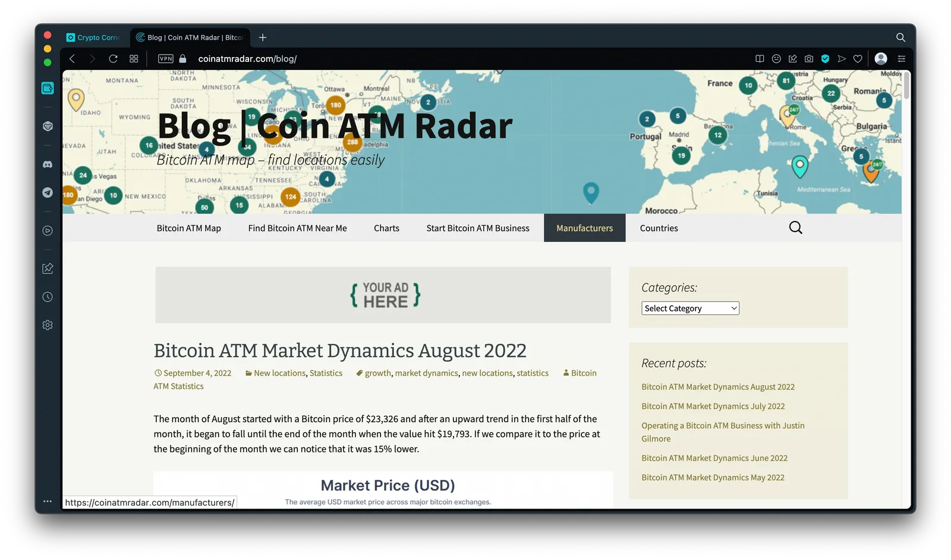Open Bitcoin ATM Map menu item
The image size is (951, 560).
188,228
